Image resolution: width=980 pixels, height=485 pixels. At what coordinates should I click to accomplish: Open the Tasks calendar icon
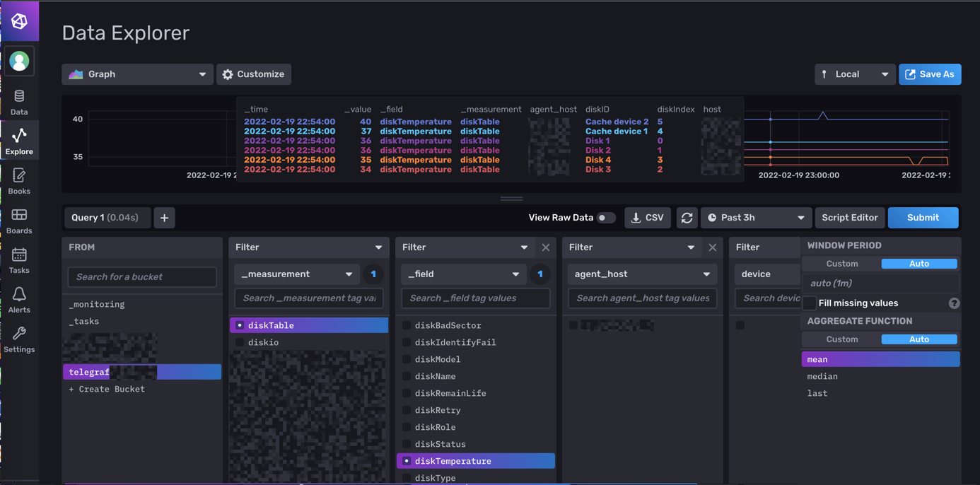pos(19,260)
